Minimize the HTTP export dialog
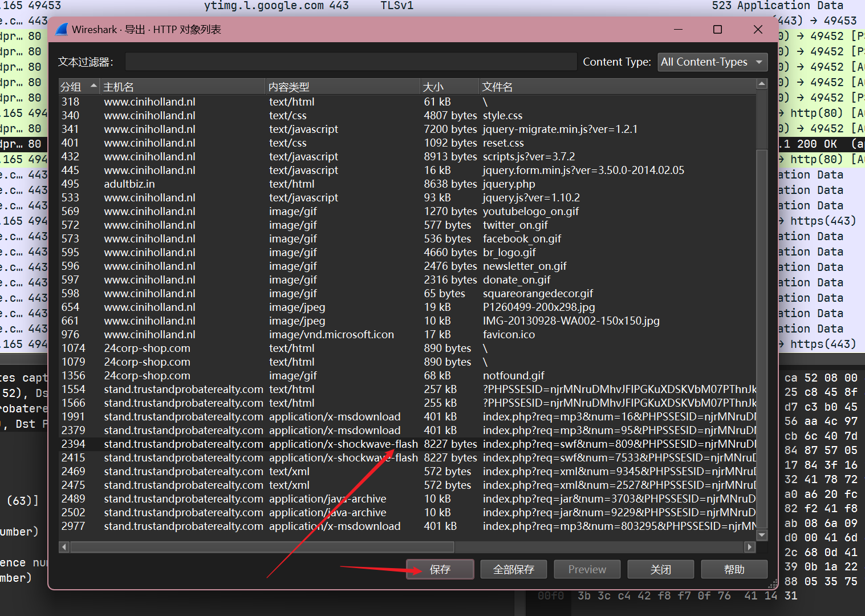The width and height of the screenshot is (865, 616). tap(678, 30)
